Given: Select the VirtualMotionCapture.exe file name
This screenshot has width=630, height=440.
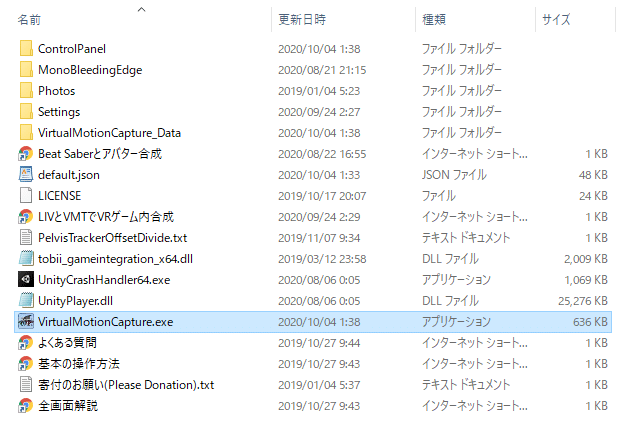Looking at the screenshot, I should pos(106,321).
